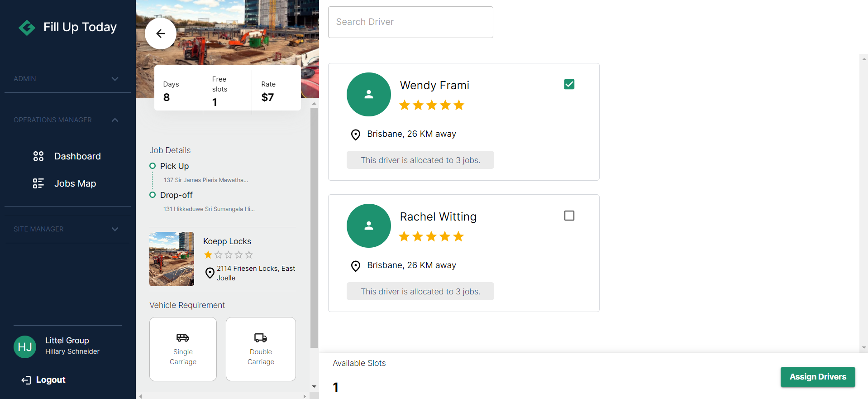Go back with the arrow button
868x399 pixels.
(161, 34)
